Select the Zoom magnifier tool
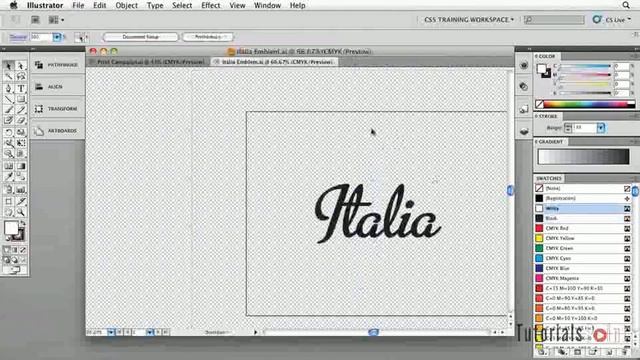The height and width of the screenshot is (360, 640). [21, 212]
